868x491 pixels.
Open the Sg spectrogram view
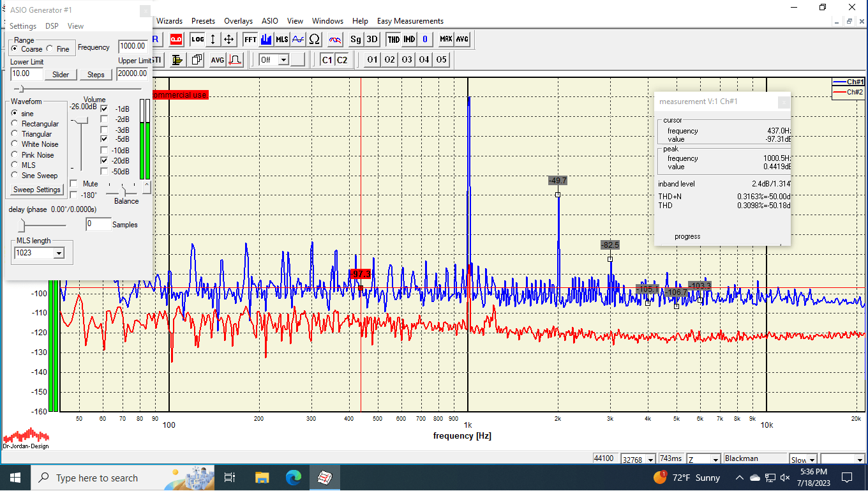355,39
